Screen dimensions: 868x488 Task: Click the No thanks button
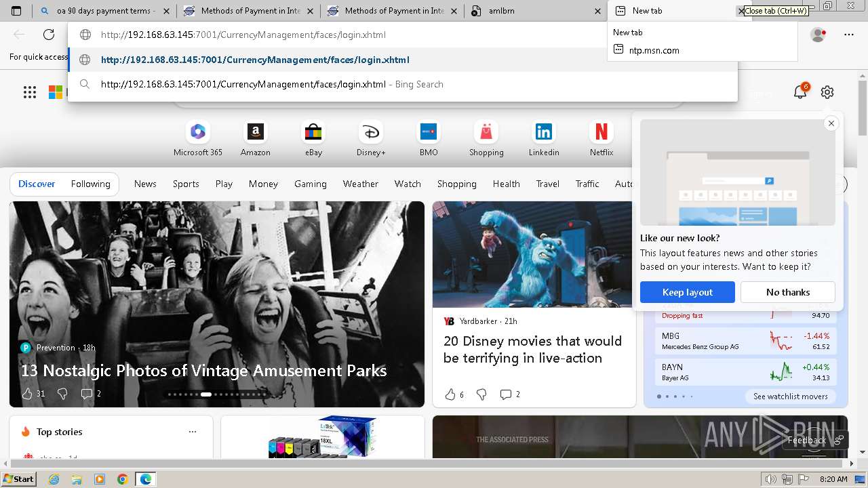[x=788, y=292]
